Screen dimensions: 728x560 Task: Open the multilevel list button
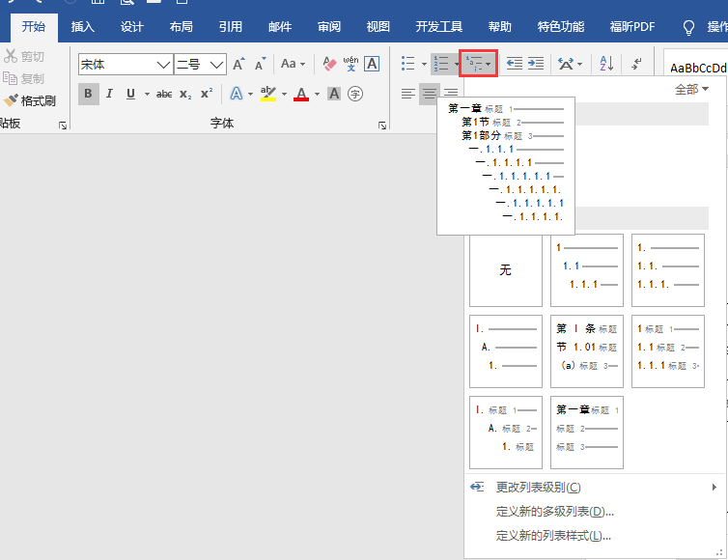pos(478,64)
